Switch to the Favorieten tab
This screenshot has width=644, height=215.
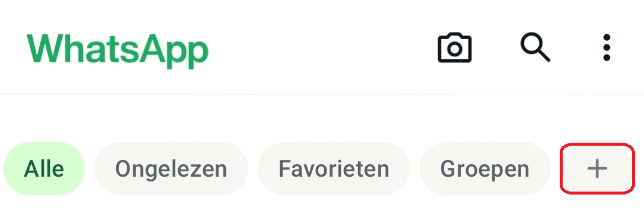[x=334, y=169]
